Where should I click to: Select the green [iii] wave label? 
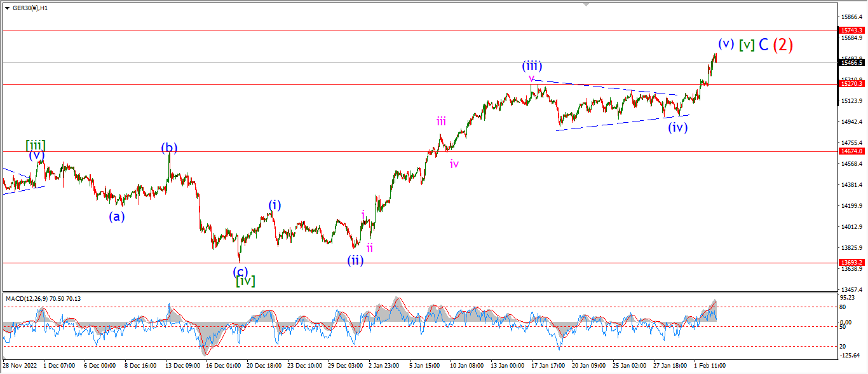tap(35, 145)
